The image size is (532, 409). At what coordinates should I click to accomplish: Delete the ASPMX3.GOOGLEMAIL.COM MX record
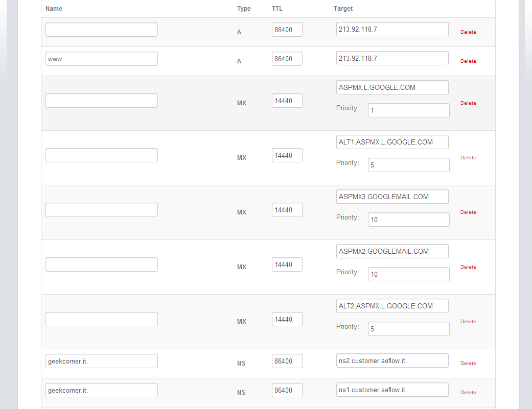(468, 212)
